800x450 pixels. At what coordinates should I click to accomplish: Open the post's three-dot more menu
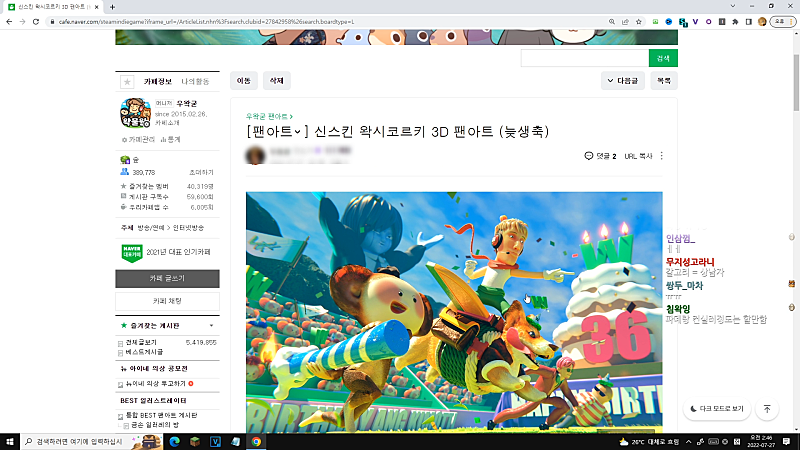click(x=662, y=156)
